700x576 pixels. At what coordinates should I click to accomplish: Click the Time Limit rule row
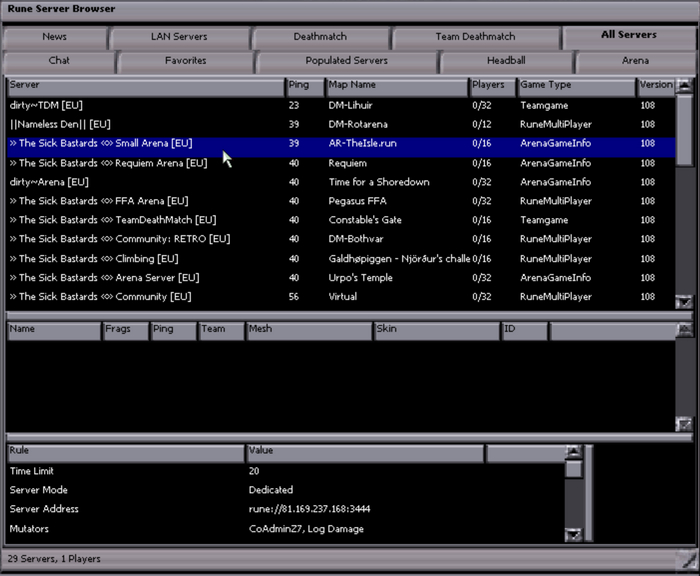click(286, 471)
